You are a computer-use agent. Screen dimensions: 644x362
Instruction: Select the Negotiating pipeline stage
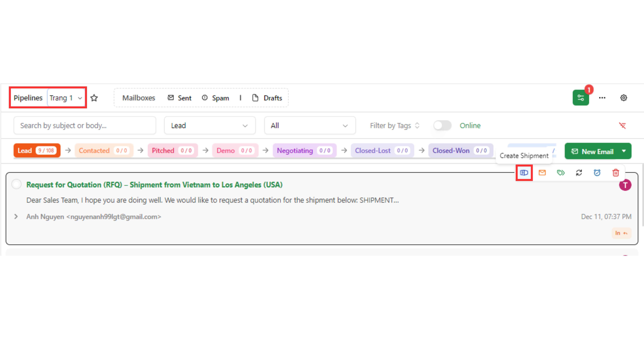click(295, 151)
